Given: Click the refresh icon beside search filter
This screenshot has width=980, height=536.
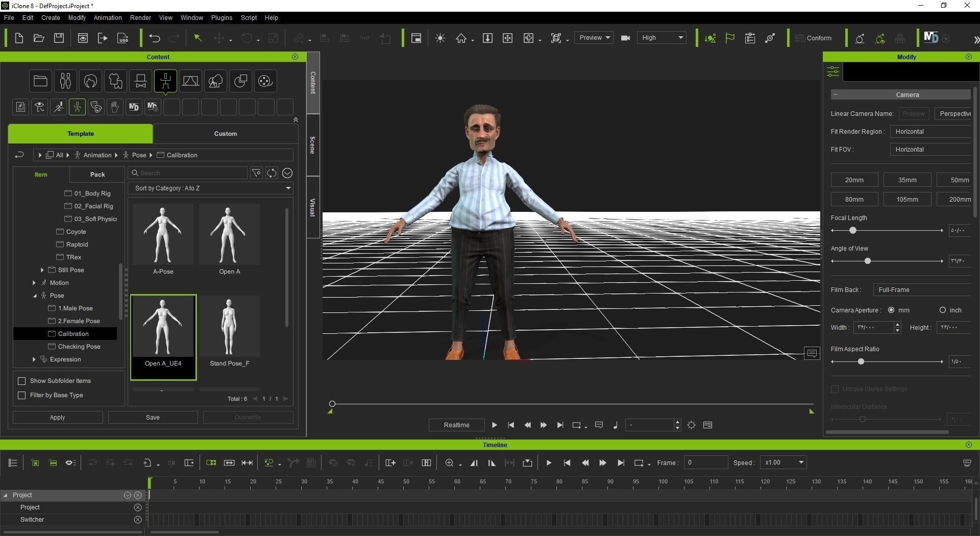Looking at the screenshot, I should (x=272, y=173).
